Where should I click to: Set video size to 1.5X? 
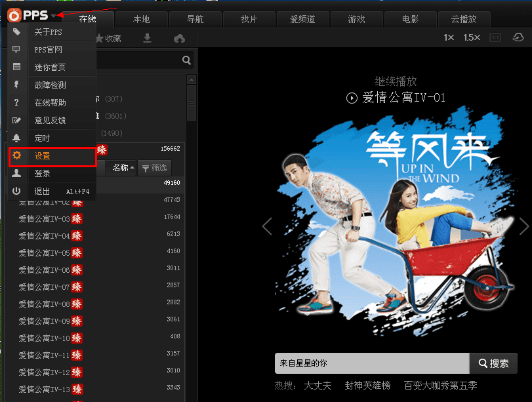(x=472, y=37)
